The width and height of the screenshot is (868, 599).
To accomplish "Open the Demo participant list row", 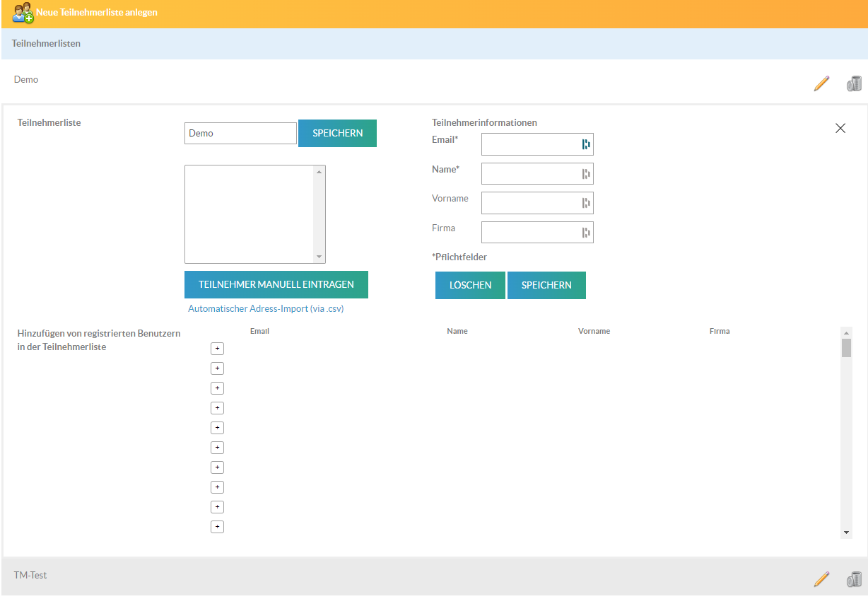I will click(x=26, y=80).
